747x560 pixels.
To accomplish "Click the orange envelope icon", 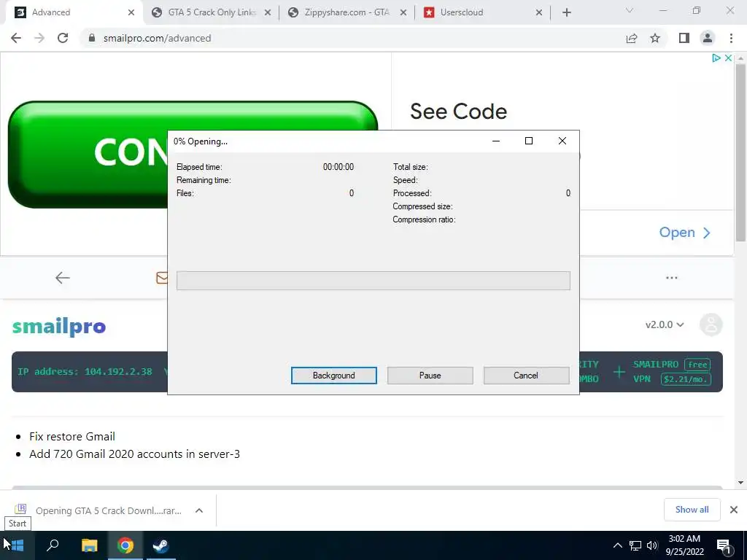I will click(162, 278).
